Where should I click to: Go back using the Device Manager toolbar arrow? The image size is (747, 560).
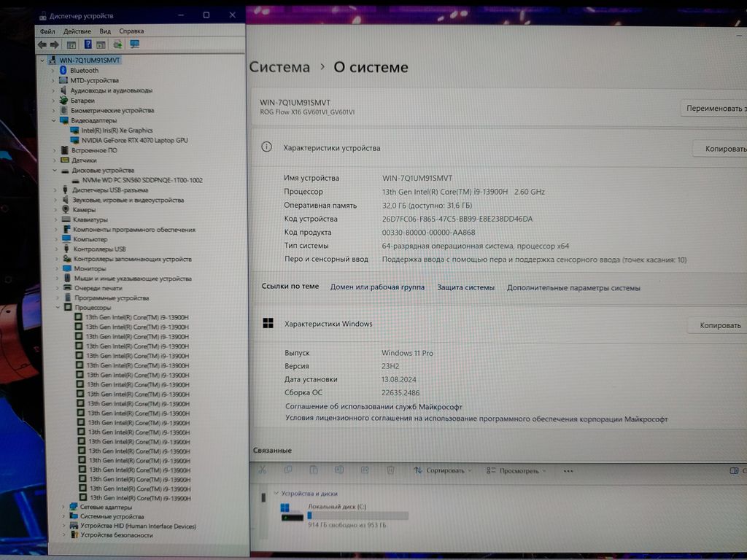click(x=42, y=44)
